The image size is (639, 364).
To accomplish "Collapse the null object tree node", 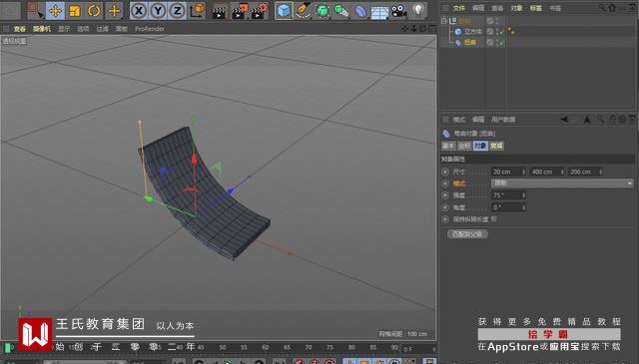I will pos(444,21).
